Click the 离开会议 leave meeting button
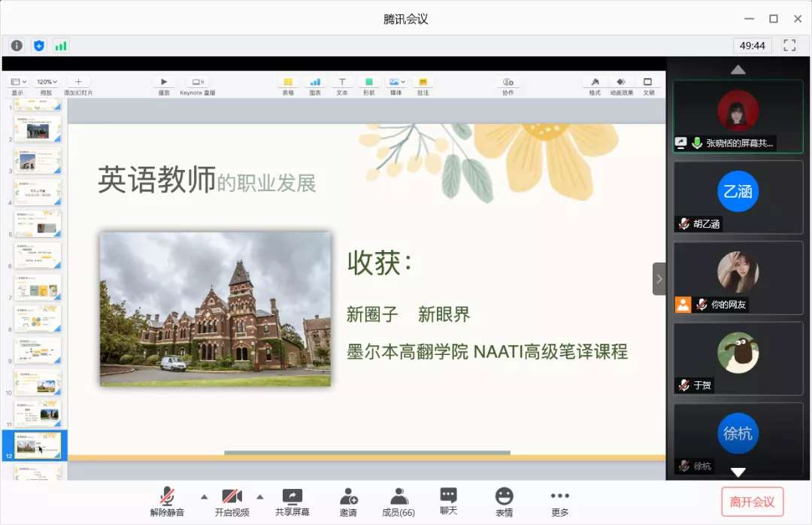Image resolution: width=812 pixels, height=525 pixels. click(x=752, y=502)
